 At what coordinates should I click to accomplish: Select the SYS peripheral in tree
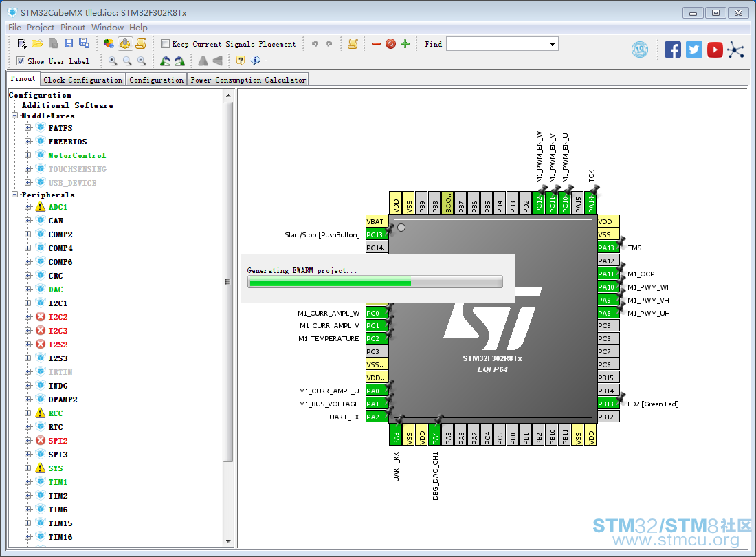(x=56, y=468)
